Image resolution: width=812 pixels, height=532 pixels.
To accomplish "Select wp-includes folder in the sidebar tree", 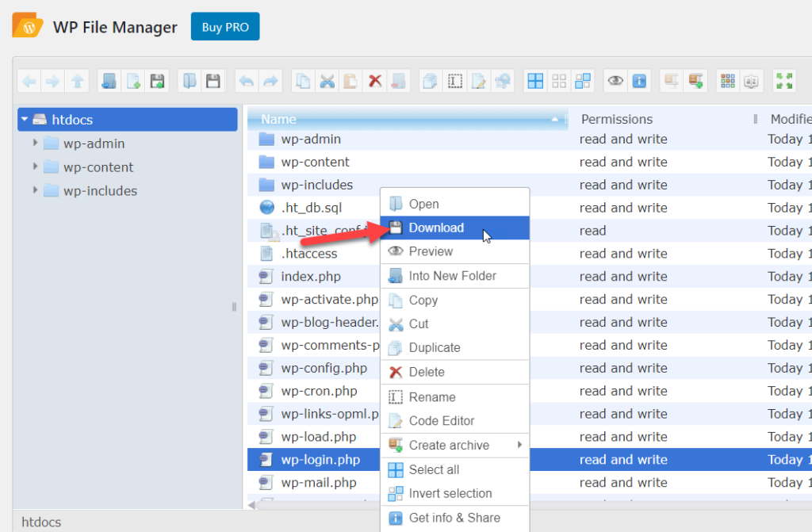I will coord(100,191).
